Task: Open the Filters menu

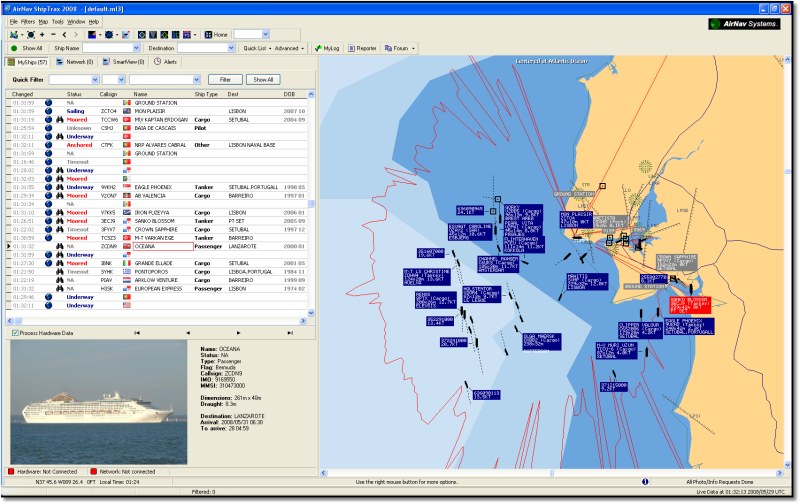Action: (28, 22)
